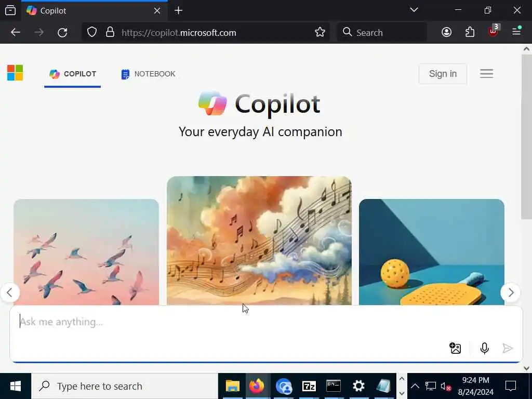The width and height of the screenshot is (532, 399).
Task: Open the 7-Zip taskbar icon
Action: click(309, 386)
